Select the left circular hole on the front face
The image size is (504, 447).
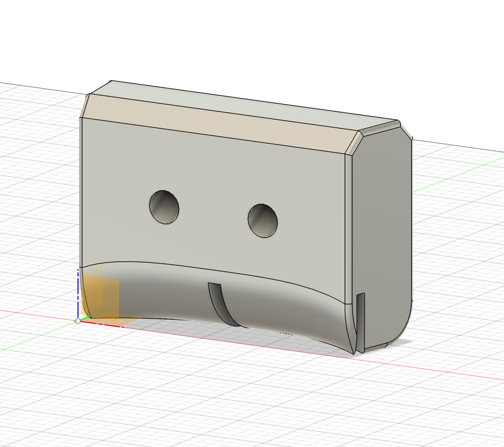[164, 207]
